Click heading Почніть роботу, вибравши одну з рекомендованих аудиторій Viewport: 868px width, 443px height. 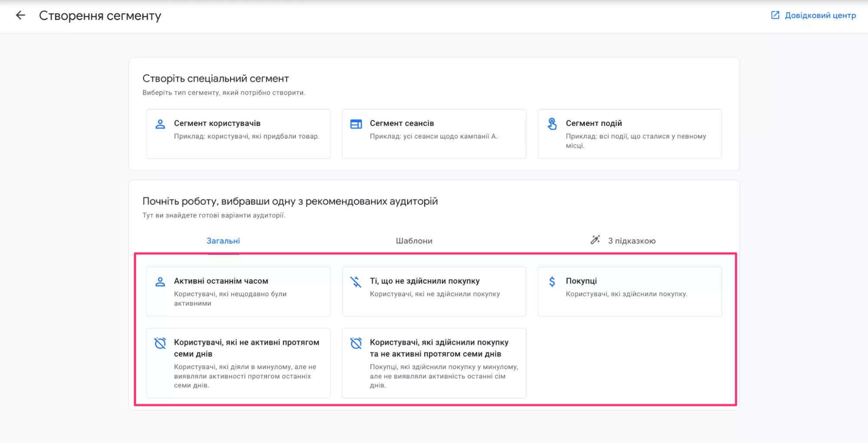tap(290, 201)
